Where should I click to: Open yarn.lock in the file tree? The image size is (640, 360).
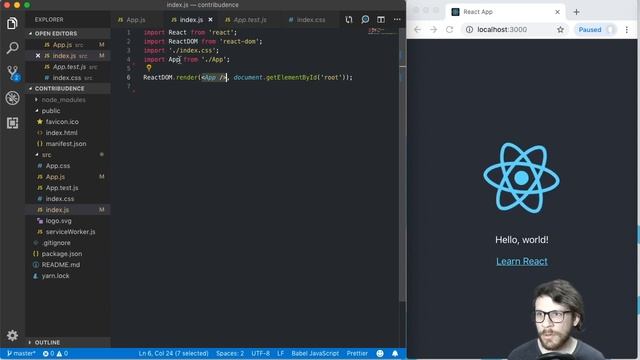click(67, 276)
